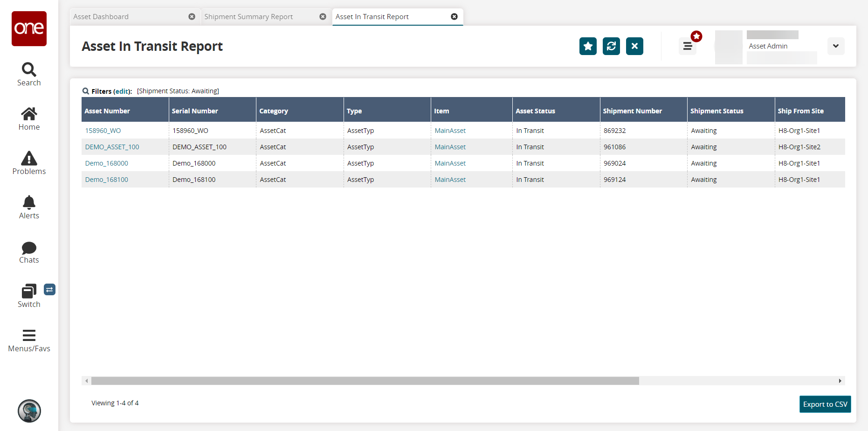Refresh the Asset In Transit Report
The width and height of the screenshot is (868, 431).
coord(611,46)
